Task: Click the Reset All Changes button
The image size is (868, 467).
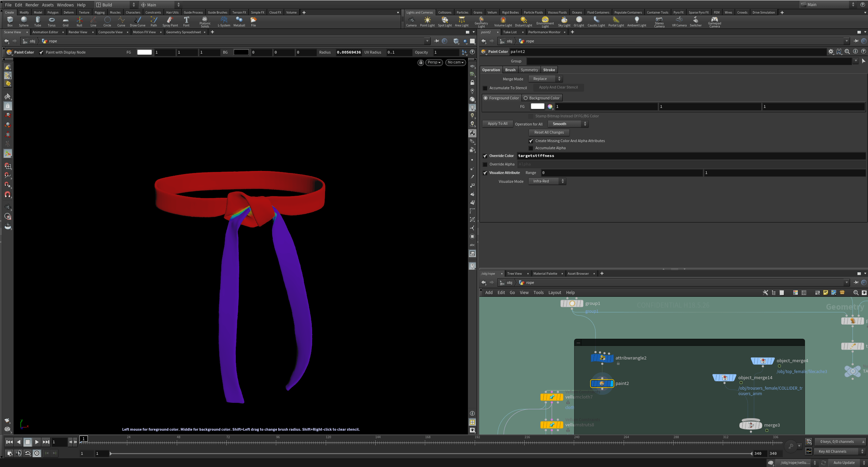Action: (x=549, y=132)
